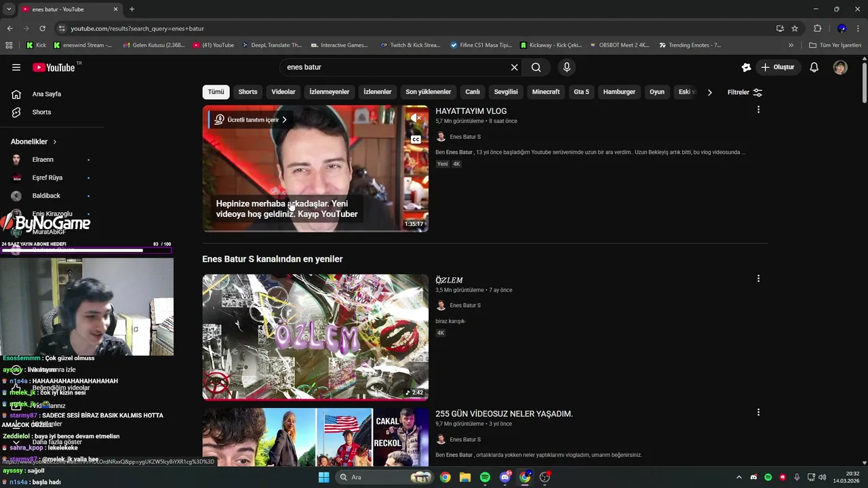
Task: Show hidden system tray icons
Action: (x=739, y=477)
